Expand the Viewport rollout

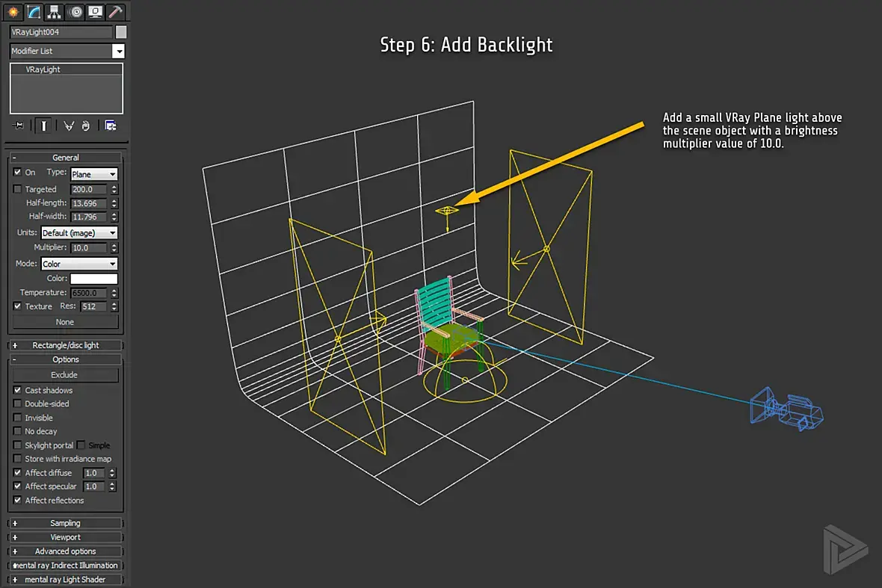click(x=66, y=537)
